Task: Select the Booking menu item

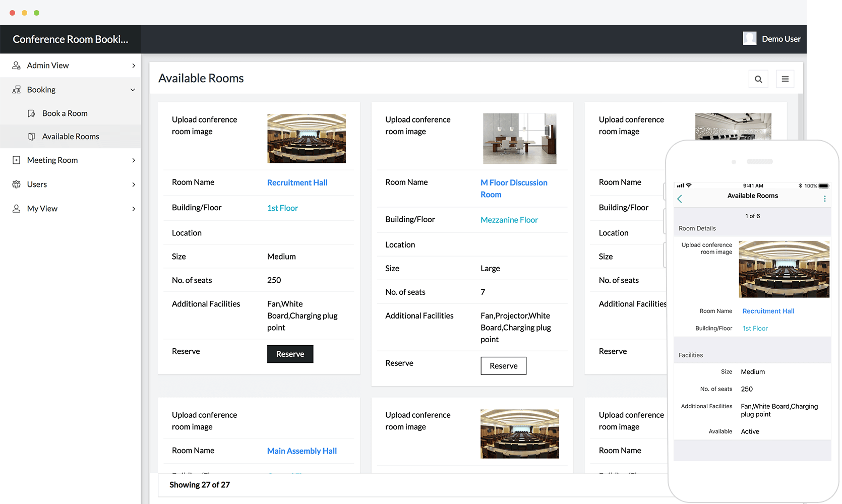Action: click(71, 90)
